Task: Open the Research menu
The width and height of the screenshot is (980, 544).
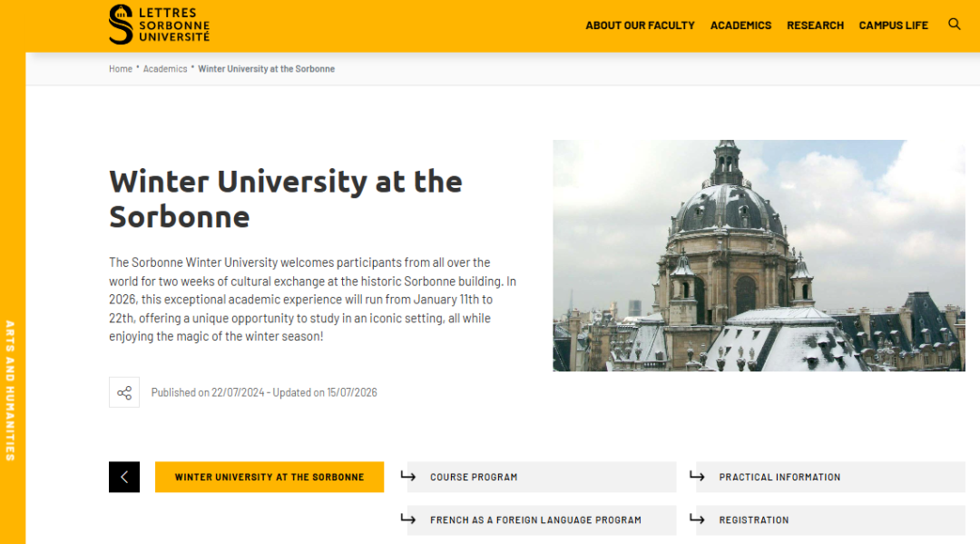Action: (x=815, y=25)
